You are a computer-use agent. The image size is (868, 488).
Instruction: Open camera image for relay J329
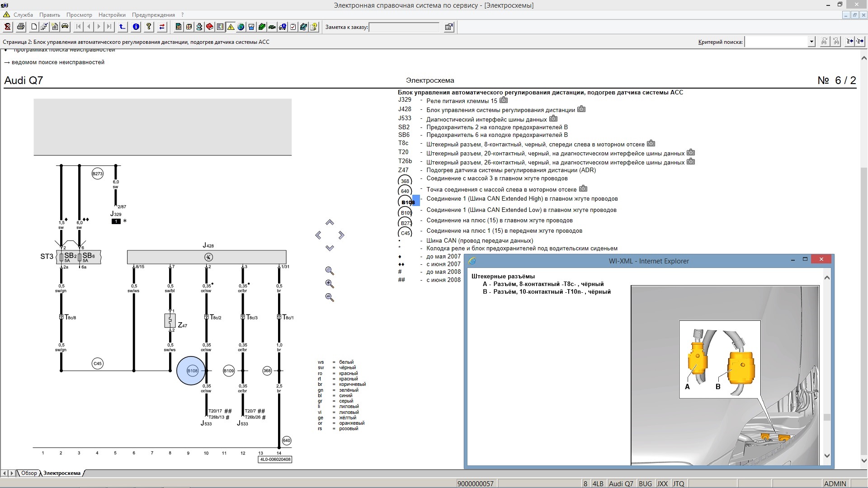tap(504, 100)
